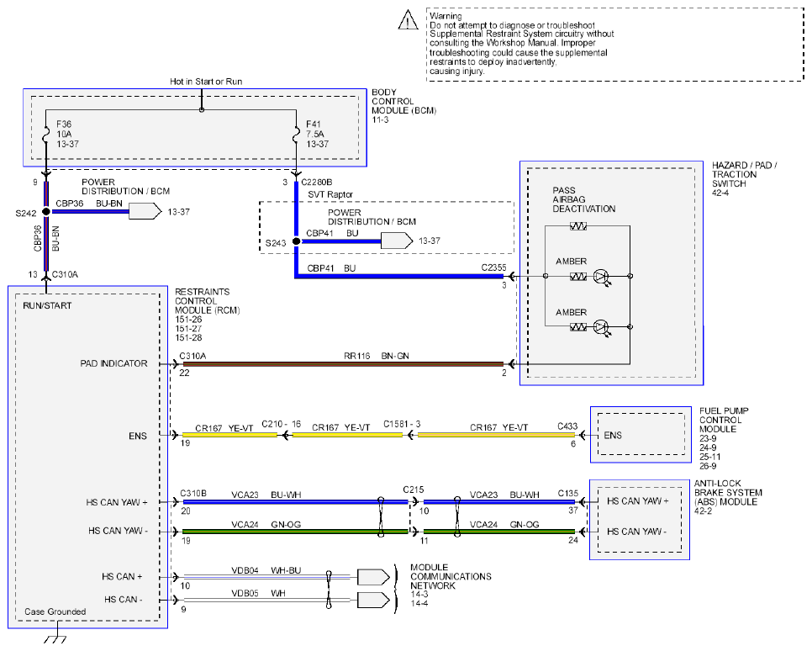Click connector label C2280B
The height and width of the screenshot is (651, 812).
(316, 182)
